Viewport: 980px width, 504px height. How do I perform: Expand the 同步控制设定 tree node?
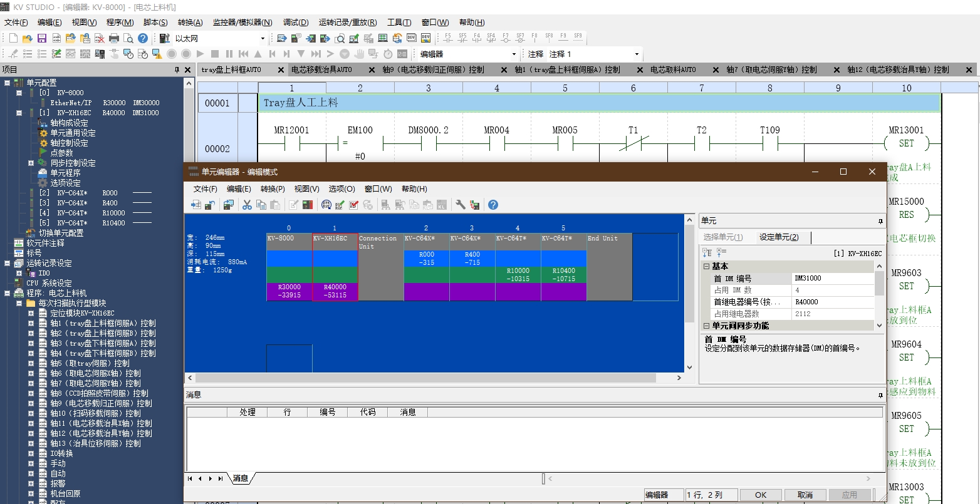pos(31,163)
